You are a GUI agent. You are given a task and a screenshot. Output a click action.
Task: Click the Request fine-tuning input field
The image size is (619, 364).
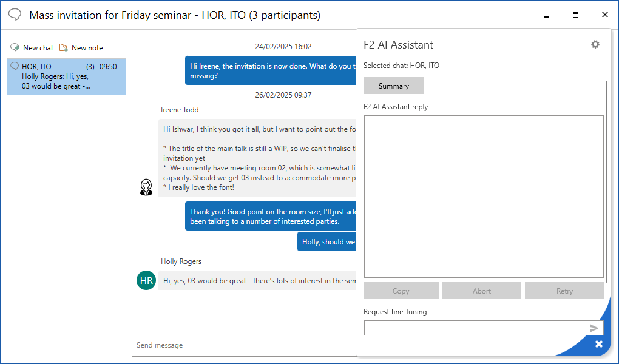(475, 328)
